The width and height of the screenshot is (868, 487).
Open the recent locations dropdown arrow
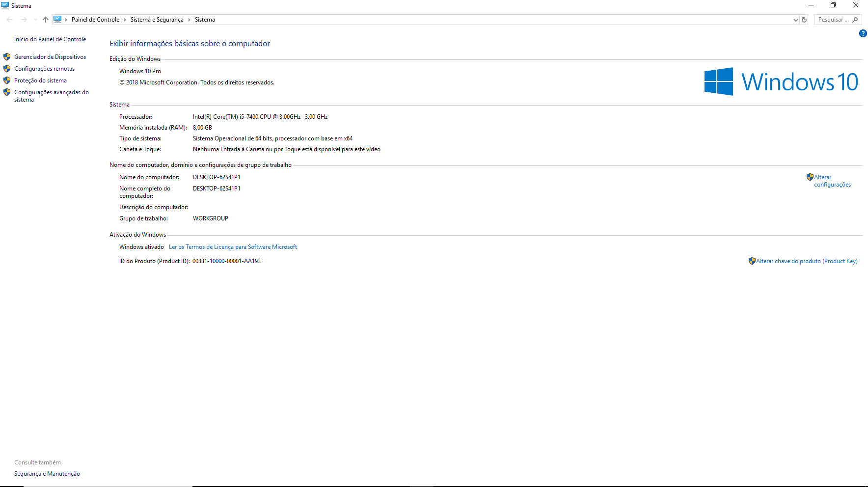tap(35, 20)
